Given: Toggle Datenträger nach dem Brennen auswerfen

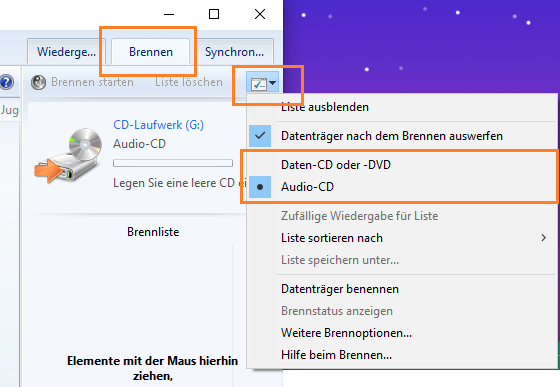Looking at the screenshot, I should [392, 136].
